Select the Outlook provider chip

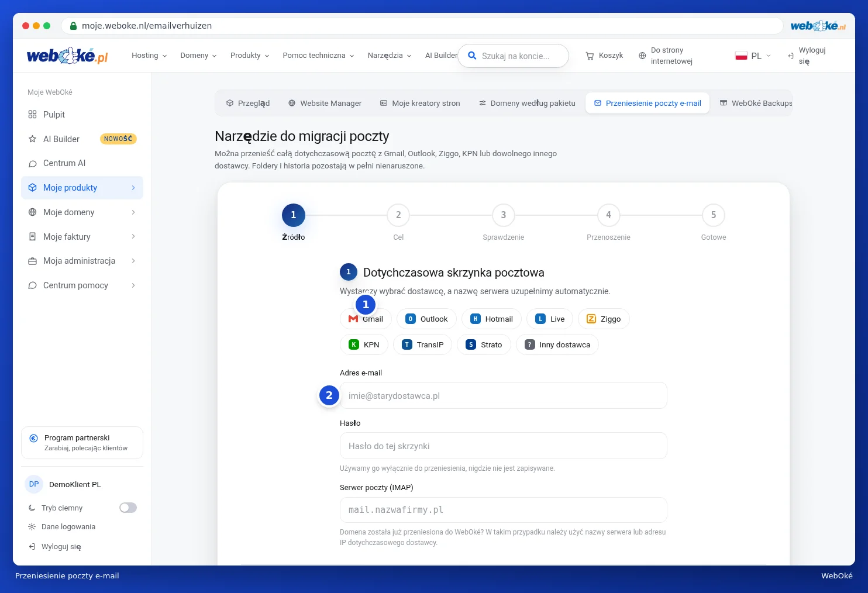[x=426, y=319]
